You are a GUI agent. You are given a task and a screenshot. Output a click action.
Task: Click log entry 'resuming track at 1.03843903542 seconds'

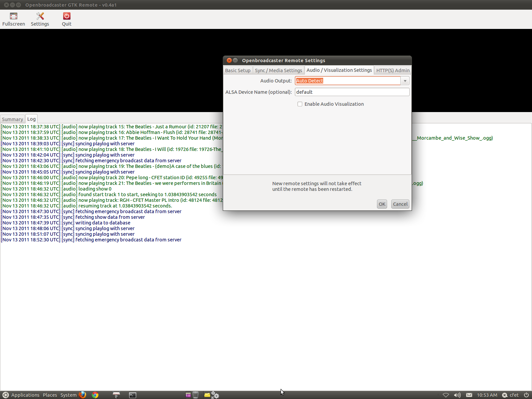coord(86,206)
